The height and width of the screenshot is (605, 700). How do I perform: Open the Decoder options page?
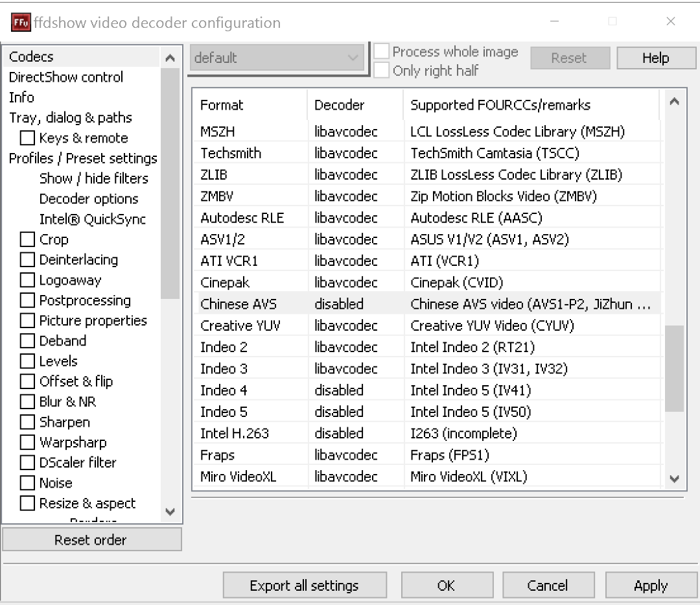(89, 198)
